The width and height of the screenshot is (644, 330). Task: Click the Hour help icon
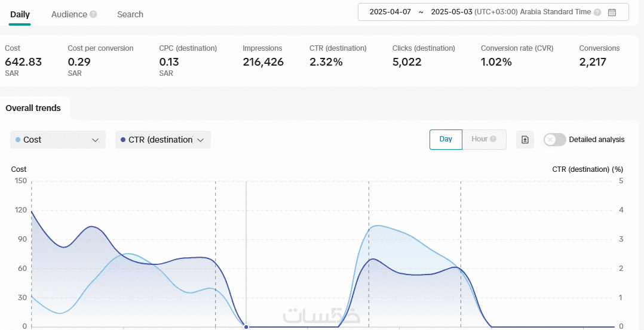point(493,139)
